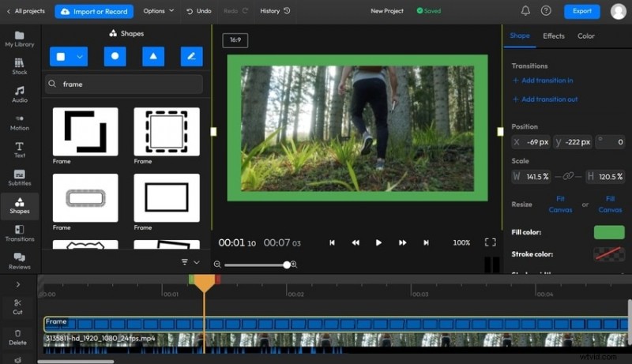Image resolution: width=632 pixels, height=364 pixels.
Task: Enter fullscreen preview mode
Action: point(490,242)
